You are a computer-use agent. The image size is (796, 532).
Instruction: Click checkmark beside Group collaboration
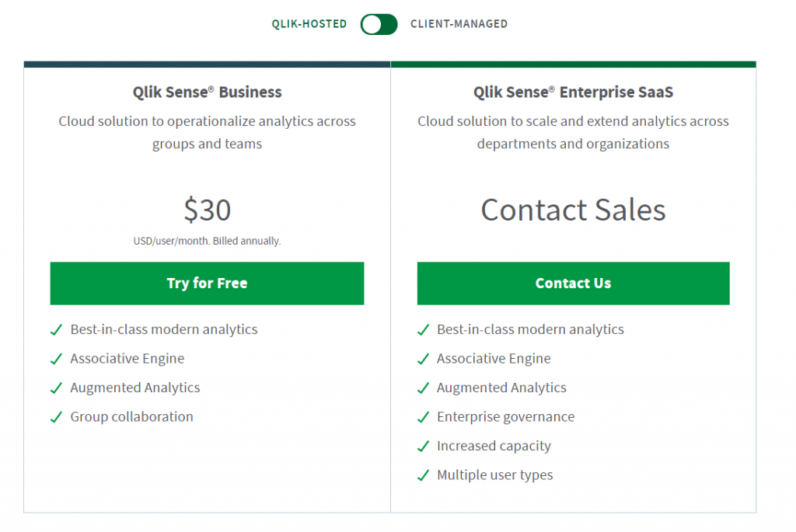56,418
